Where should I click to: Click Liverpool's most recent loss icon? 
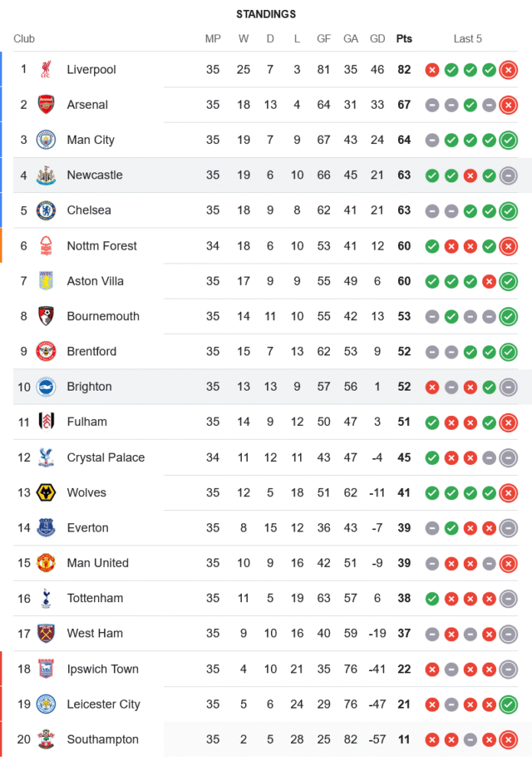(508, 70)
